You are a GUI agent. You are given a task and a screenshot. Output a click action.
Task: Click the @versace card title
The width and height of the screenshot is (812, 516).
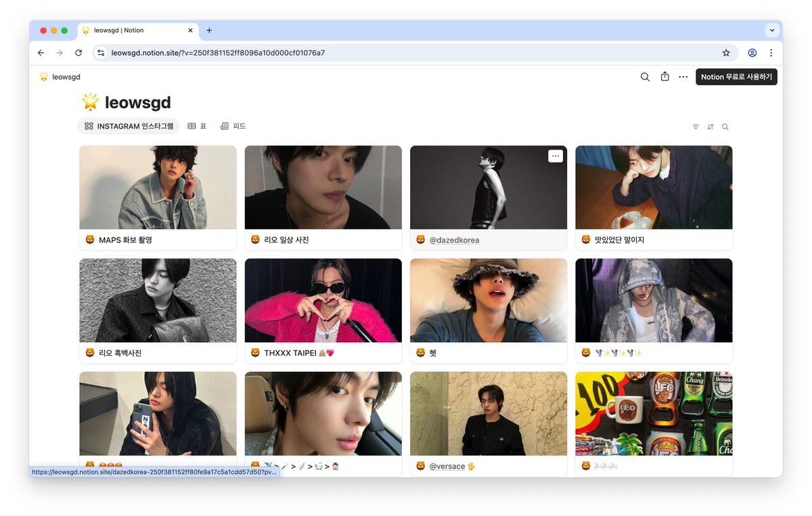pyautogui.click(x=452, y=466)
